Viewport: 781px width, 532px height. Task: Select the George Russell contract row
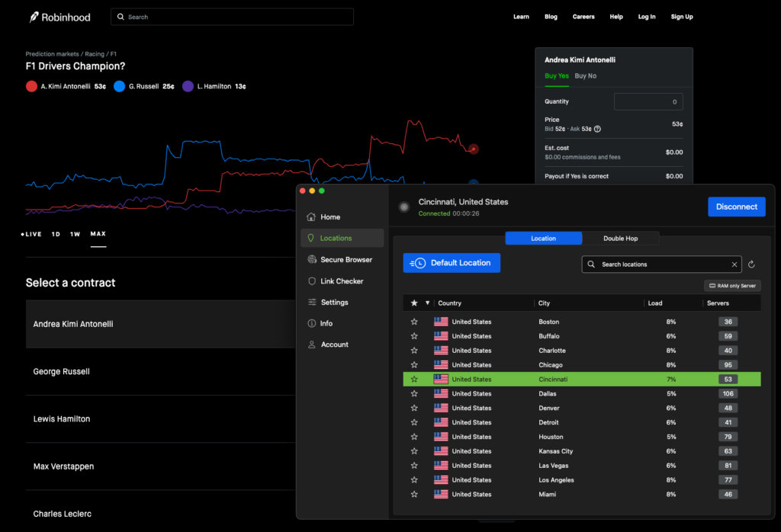tap(160, 372)
